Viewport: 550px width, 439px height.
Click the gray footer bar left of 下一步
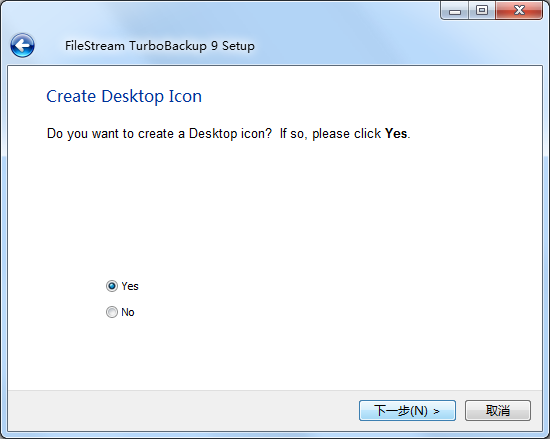point(182,410)
